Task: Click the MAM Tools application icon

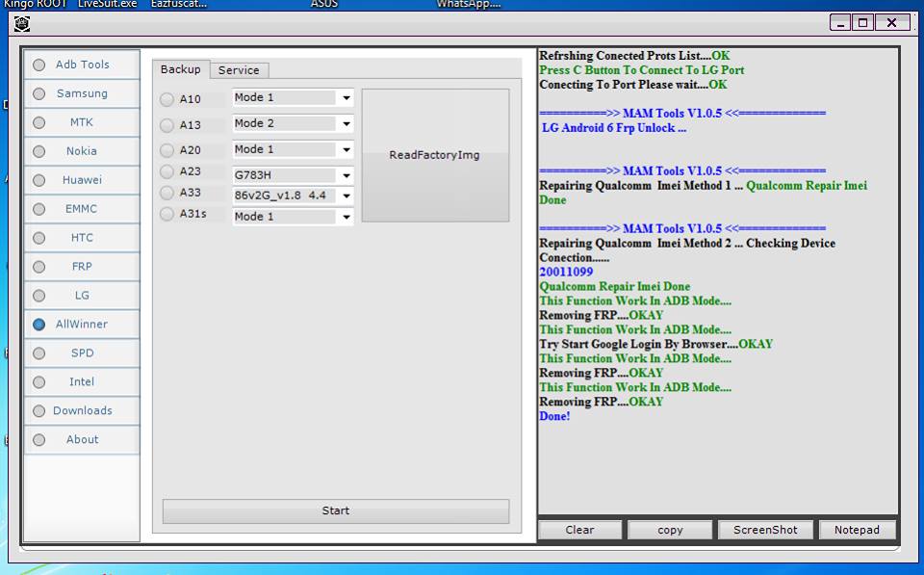Action: 21,23
